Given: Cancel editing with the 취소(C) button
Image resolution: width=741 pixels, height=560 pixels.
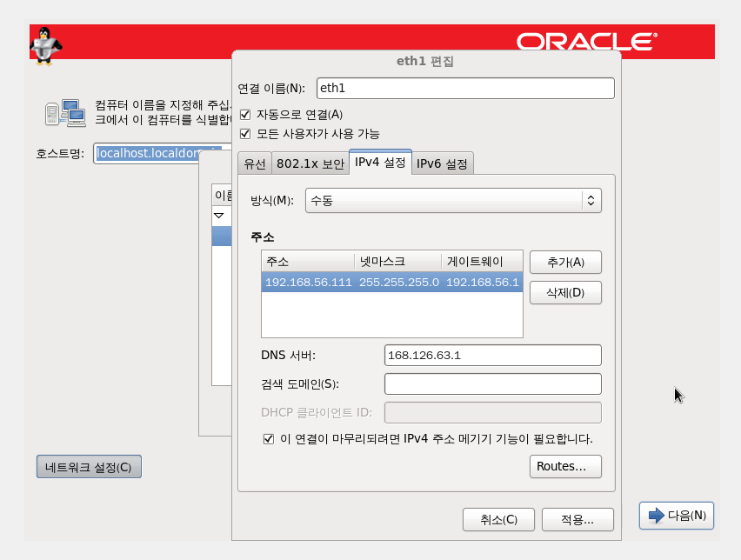Looking at the screenshot, I should tap(498, 520).
